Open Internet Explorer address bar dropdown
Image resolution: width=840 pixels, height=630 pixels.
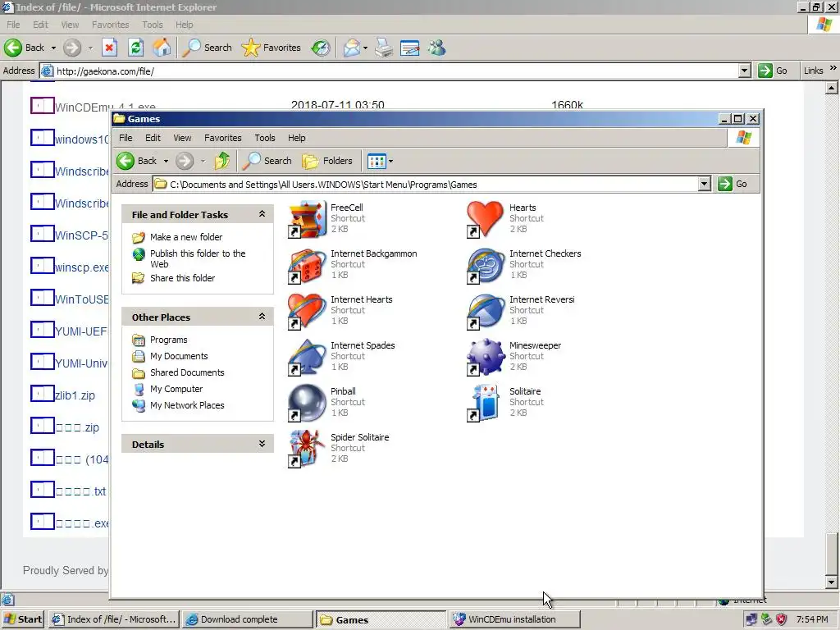745,71
